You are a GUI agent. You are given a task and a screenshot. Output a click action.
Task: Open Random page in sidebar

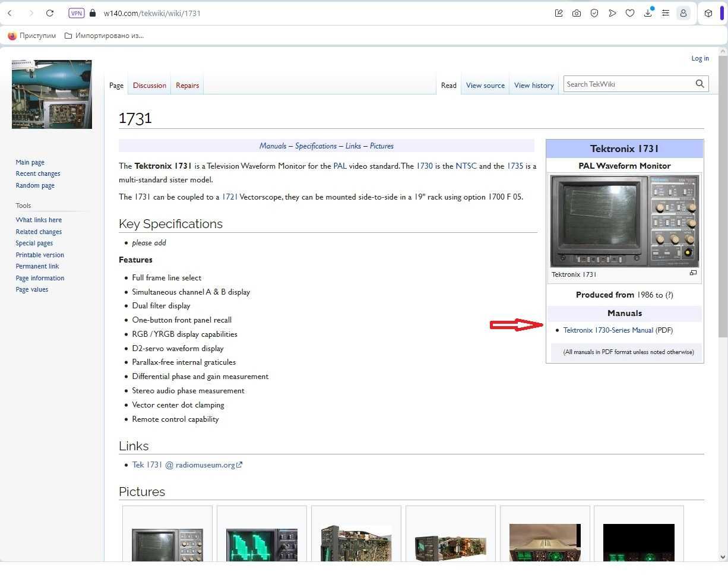35,185
